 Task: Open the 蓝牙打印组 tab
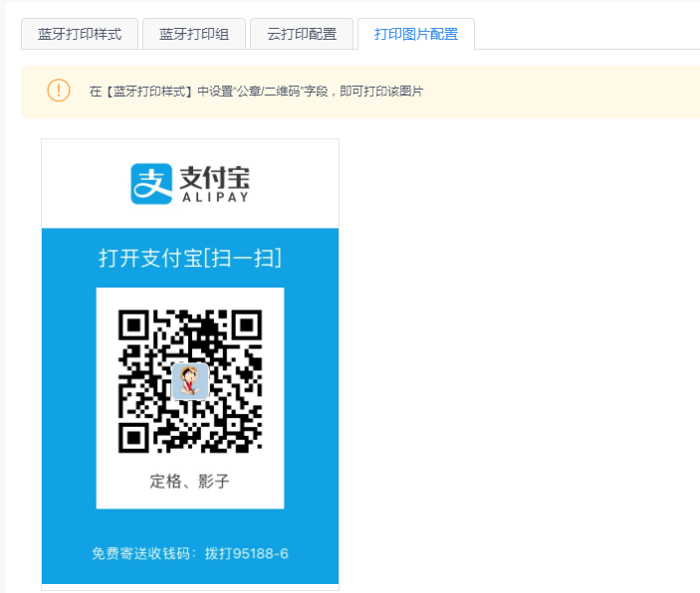click(194, 34)
